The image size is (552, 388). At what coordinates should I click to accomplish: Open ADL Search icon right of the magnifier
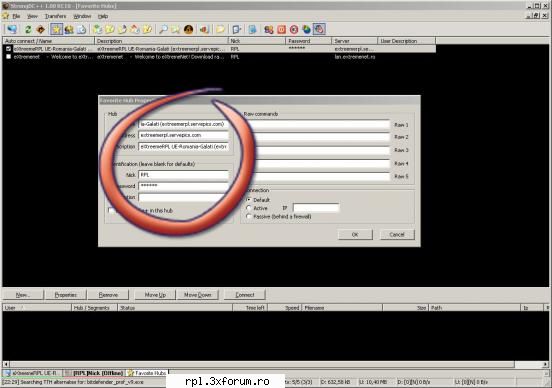click(175, 29)
